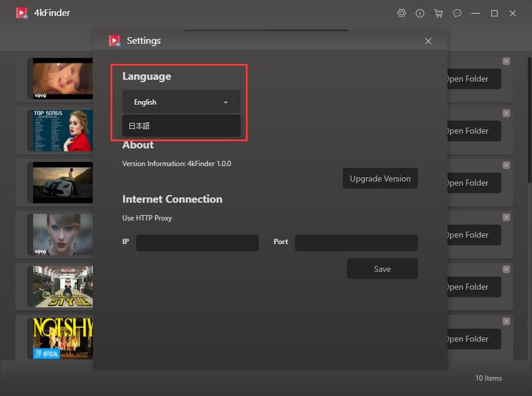Open Folder for the Top Songs video
Image resolution: width=532 pixels, height=396 pixels.
473,131
